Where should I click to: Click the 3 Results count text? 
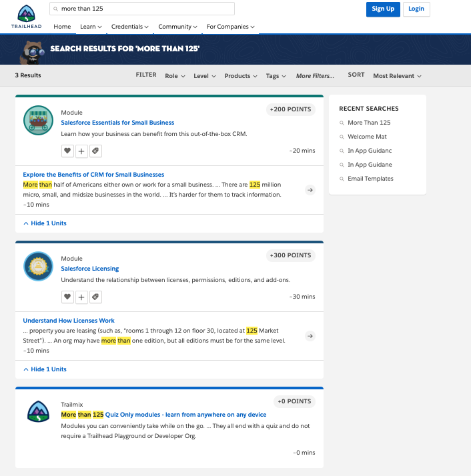click(x=28, y=75)
